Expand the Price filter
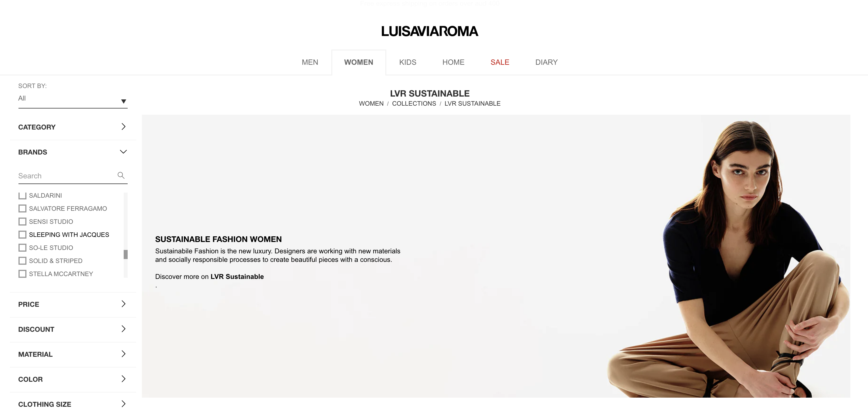The width and height of the screenshot is (868, 409). pos(73,304)
